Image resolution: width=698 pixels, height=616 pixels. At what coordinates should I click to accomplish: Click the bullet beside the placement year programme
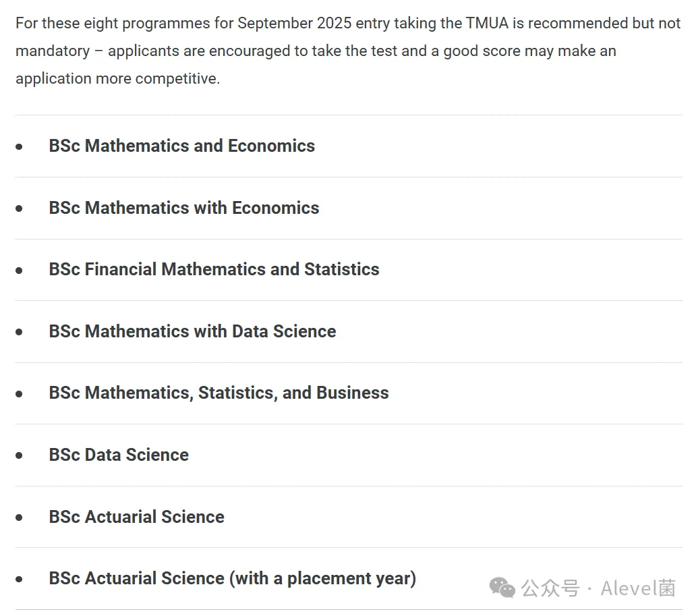20,579
